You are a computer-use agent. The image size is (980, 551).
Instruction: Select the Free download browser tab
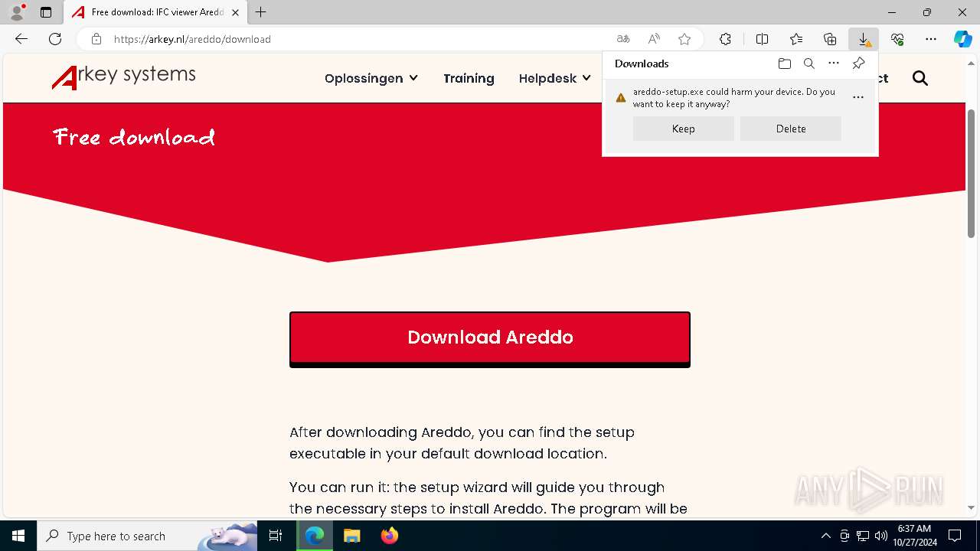coord(155,12)
